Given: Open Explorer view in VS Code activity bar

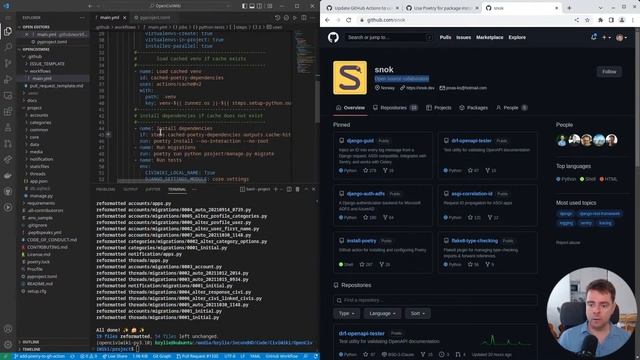Looking at the screenshot, I should point(8,31).
